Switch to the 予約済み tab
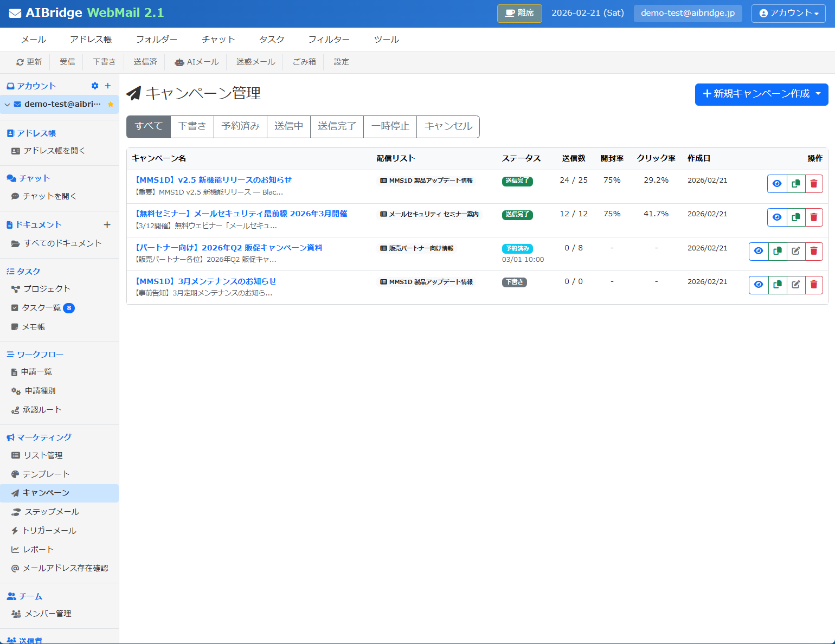835x644 pixels. (240, 126)
